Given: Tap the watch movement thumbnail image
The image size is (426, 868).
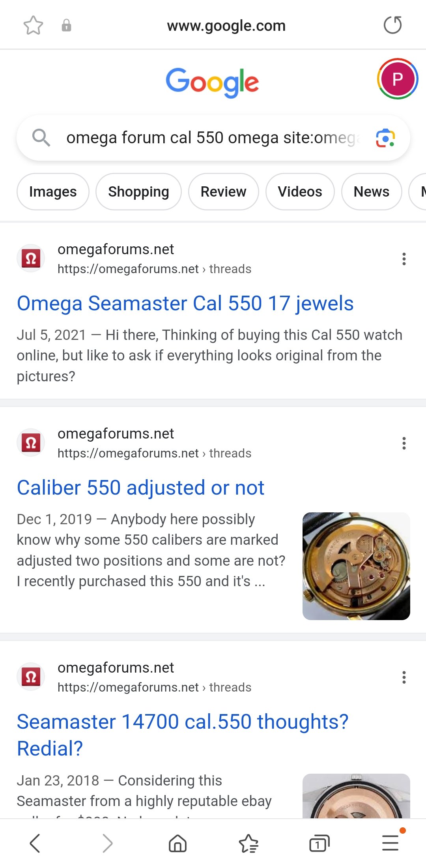Looking at the screenshot, I should [x=356, y=566].
